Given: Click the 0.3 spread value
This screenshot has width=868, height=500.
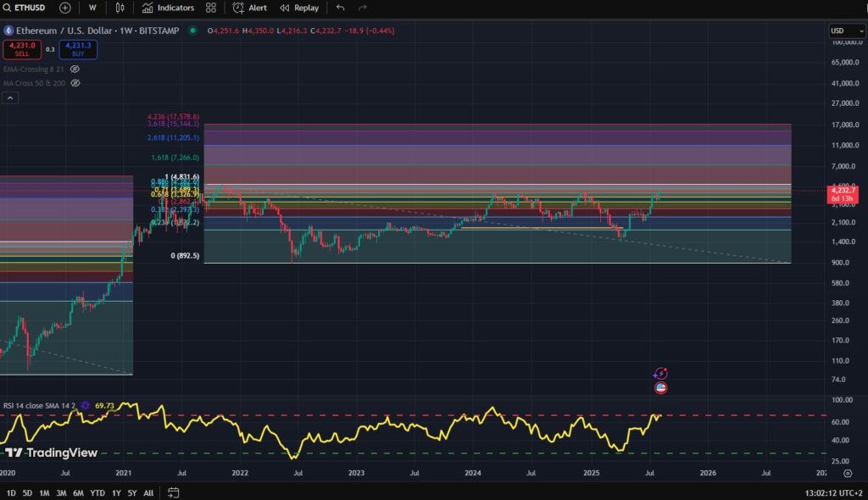Looking at the screenshot, I should (50, 49).
